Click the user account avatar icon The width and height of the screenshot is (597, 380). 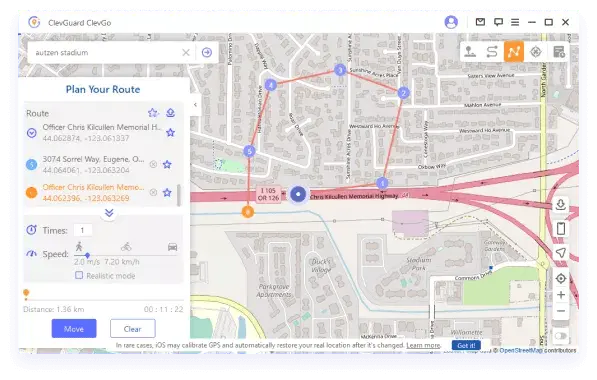(x=451, y=22)
